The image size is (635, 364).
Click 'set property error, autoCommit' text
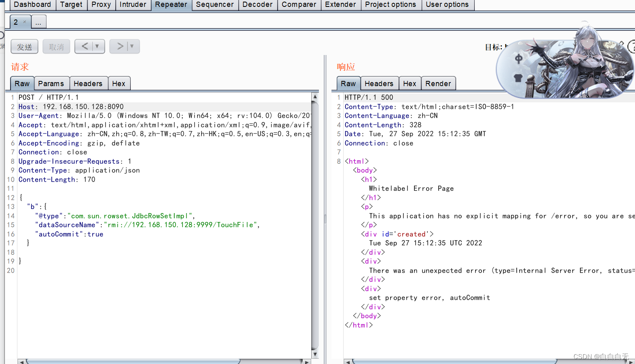[430, 298]
